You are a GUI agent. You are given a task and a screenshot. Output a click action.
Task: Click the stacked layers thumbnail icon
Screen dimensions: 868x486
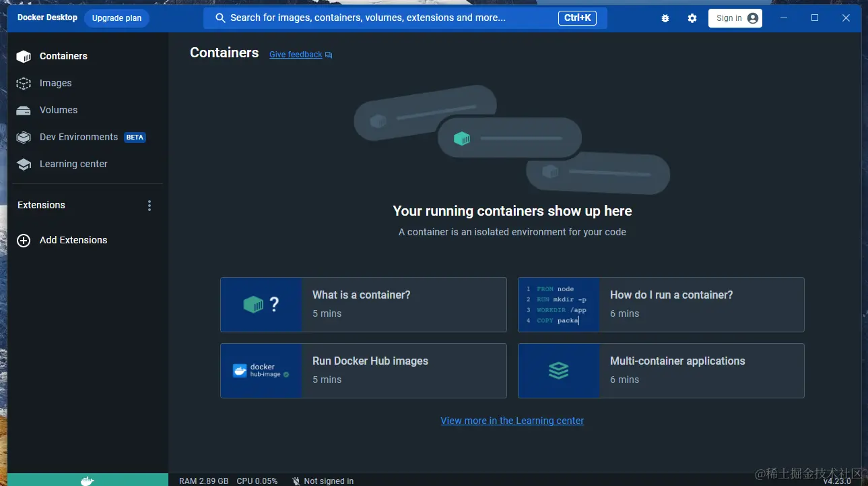[x=558, y=371]
